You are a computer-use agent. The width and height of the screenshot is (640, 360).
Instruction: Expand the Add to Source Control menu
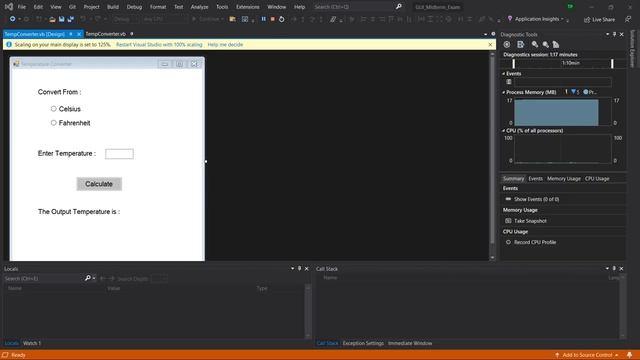point(587,355)
